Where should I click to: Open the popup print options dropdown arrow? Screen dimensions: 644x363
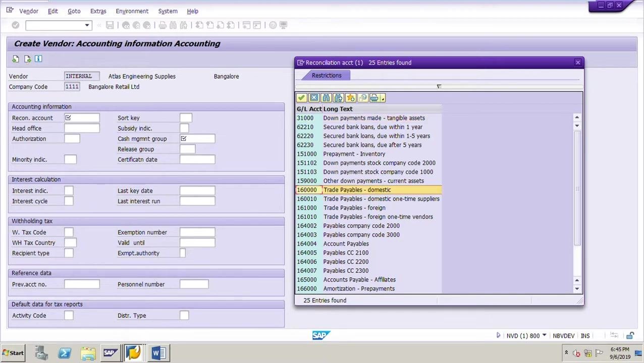[383, 98]
